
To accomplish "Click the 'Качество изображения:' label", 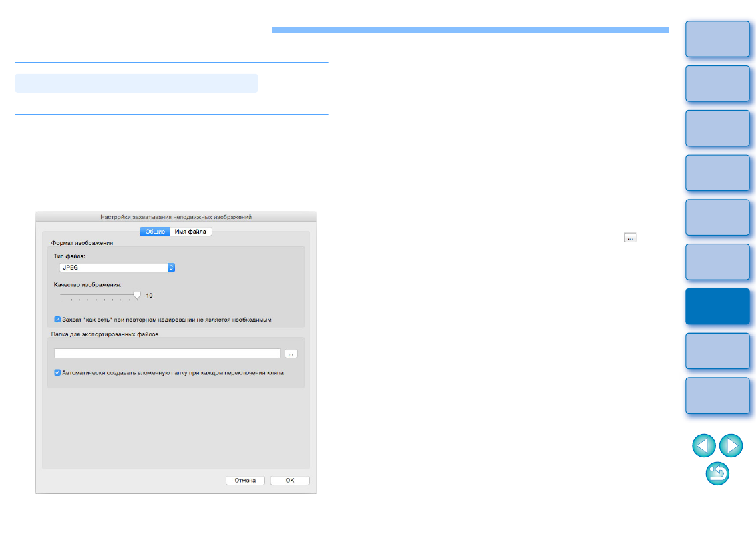I will 87,285.
